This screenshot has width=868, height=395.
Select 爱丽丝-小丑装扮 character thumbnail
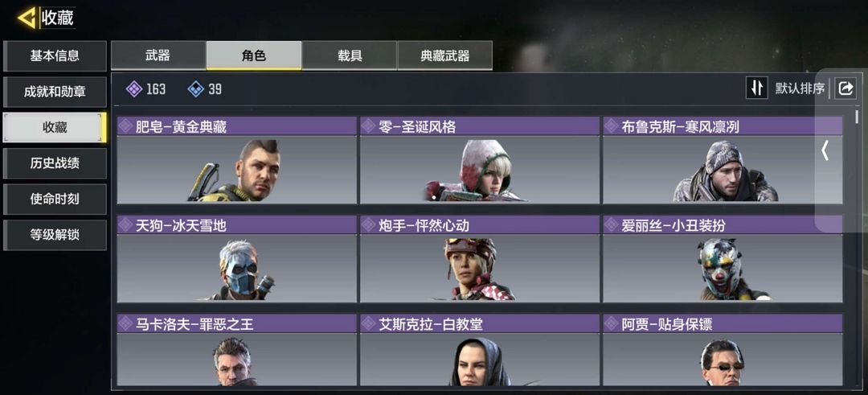pyautogui.click(x=723, y=259)
